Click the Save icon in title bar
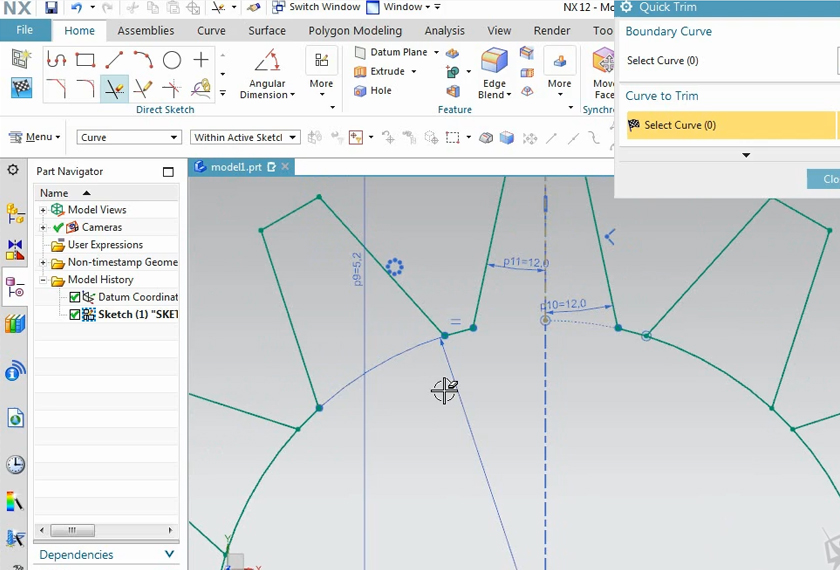The height and width of the screenshot is (570, 840). pos(51,8)
